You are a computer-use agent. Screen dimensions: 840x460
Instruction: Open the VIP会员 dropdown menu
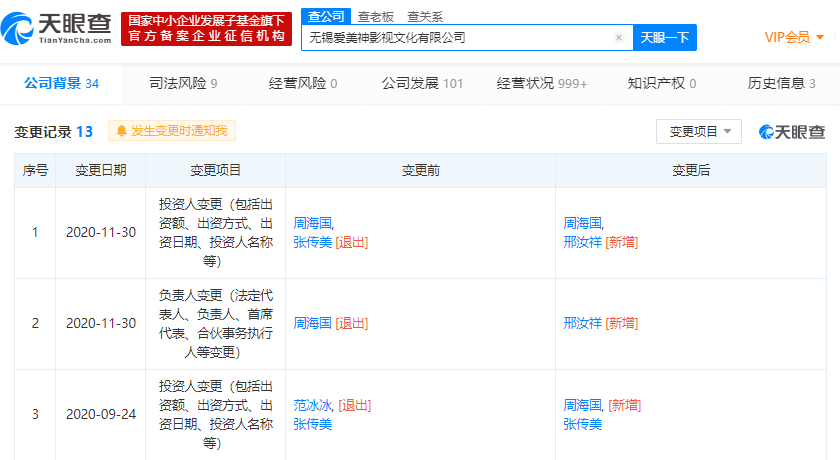(794, 37)
